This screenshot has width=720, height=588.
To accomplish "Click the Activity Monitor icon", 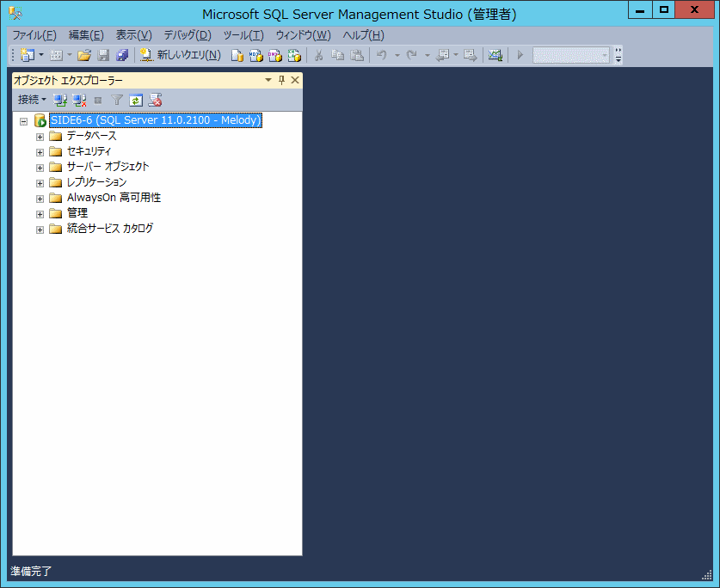I will pos(495,55).
